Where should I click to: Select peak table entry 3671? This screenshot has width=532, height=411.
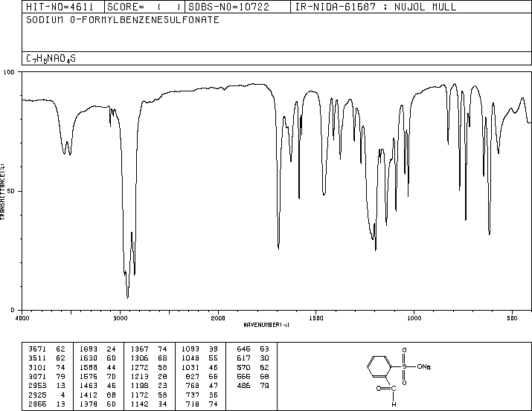coord(47,349)
